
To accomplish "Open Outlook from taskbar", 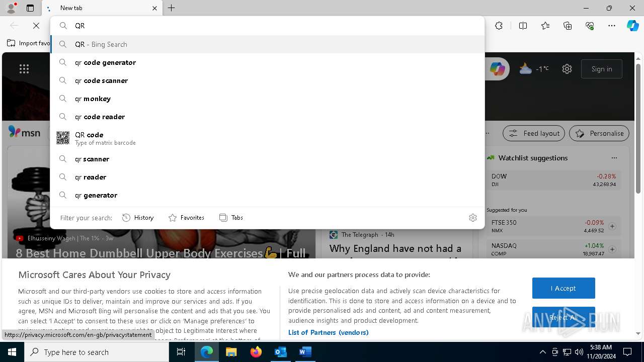I will pos(280,352).
